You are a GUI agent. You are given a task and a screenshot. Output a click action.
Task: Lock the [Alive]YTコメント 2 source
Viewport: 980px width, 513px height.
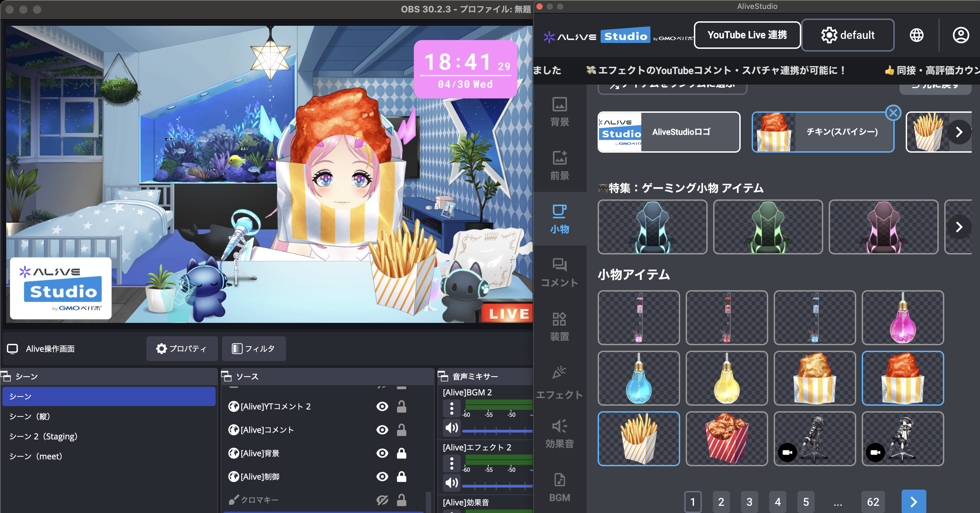[401, 406]
